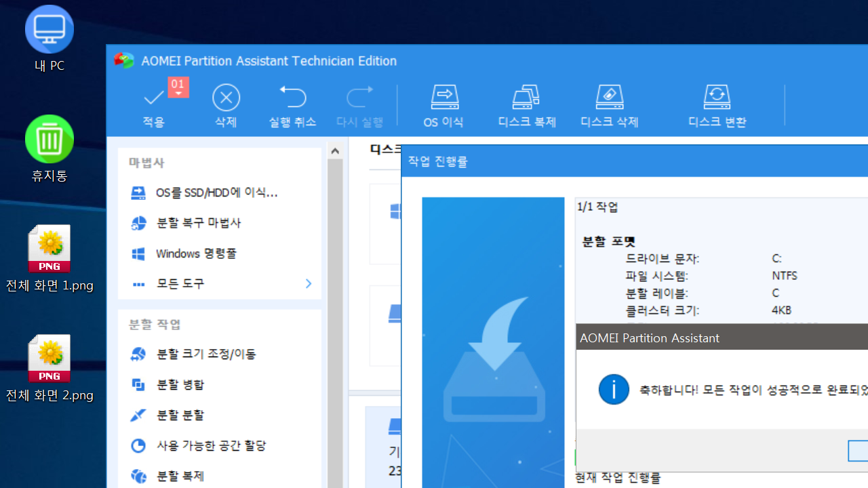
Task: Click the Discard (삭제) X icon
Action: pyautogui.click(x=226, y=98)
